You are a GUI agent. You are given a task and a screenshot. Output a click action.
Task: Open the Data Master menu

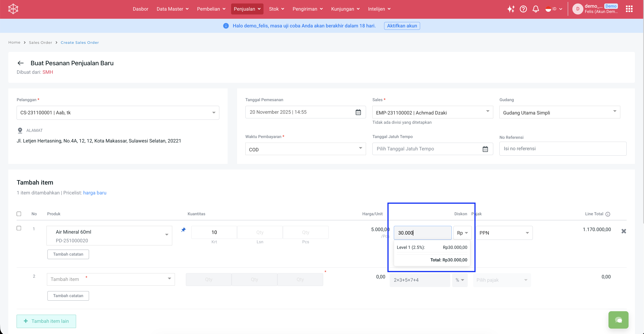point(173,9)
